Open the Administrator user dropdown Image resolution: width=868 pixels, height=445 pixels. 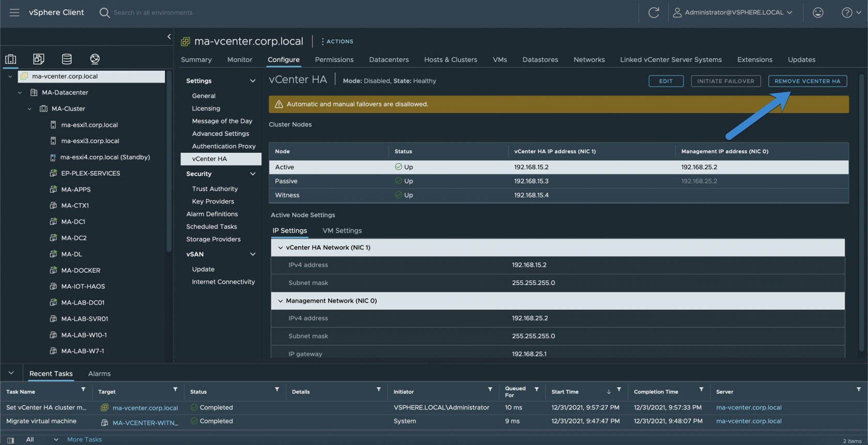[x=733, y=12]
